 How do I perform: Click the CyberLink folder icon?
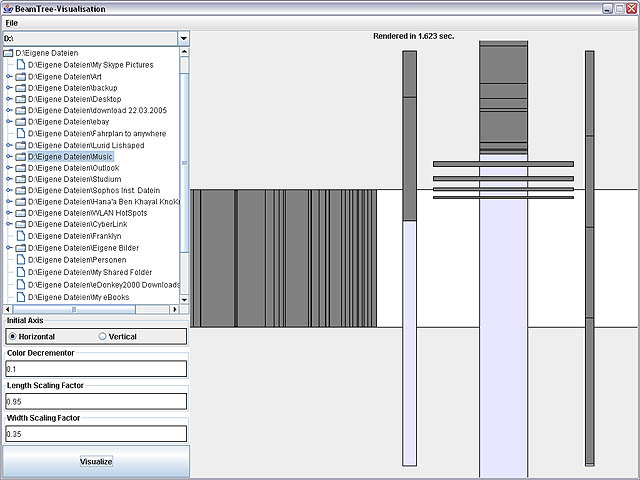coord(20,224)
